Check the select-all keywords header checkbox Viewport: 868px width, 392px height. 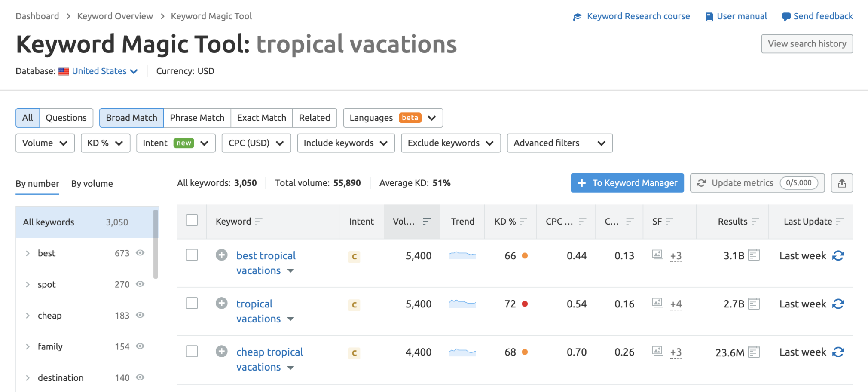pyautogui.click(x=192, y=220)
